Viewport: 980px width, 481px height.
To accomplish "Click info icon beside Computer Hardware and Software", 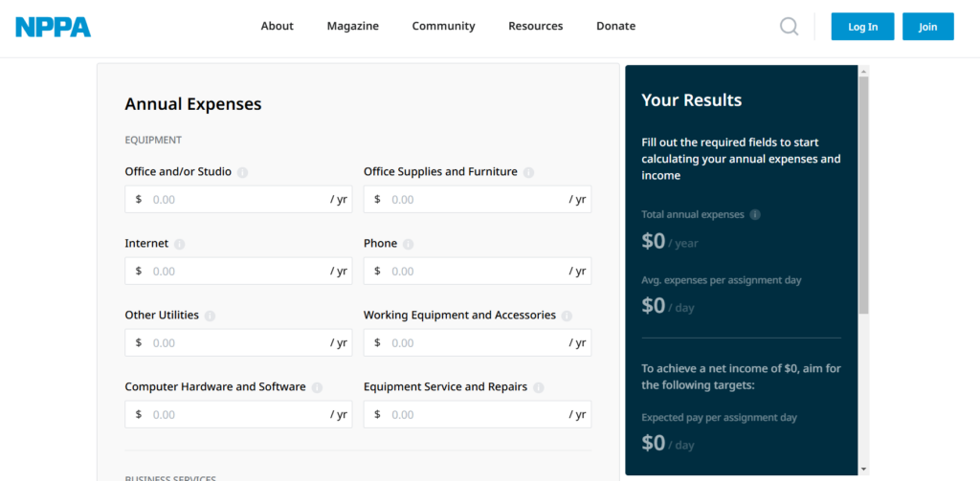I will pos(317,388).
